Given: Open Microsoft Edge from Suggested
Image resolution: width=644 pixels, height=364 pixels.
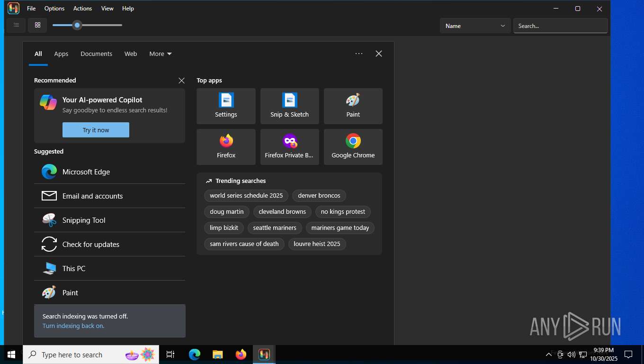Looking at the screenshot, I should (x=109, y=172).
